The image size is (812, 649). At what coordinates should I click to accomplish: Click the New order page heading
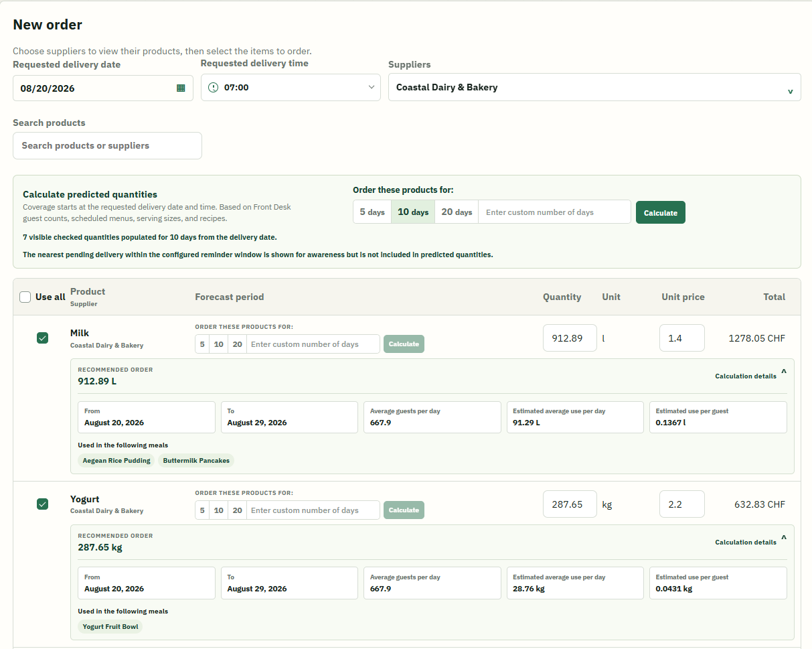click(x=48, y=25)
